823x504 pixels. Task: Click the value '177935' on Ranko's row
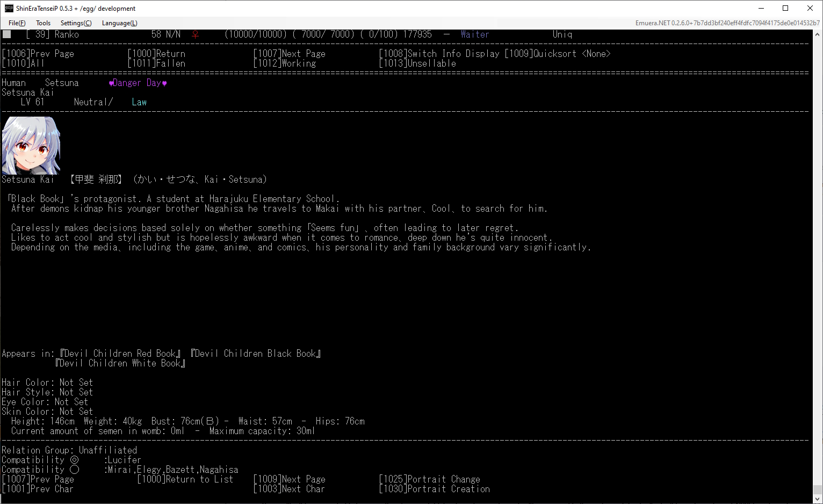pyautogui.click(x=417, y=34)
